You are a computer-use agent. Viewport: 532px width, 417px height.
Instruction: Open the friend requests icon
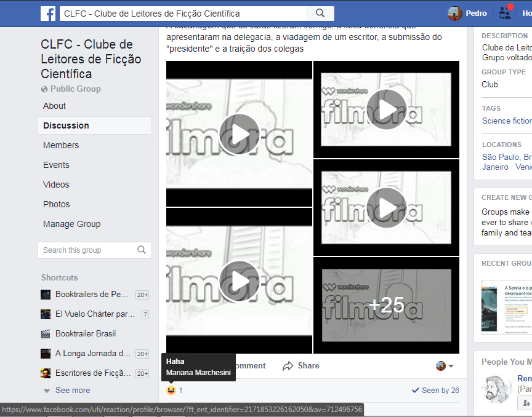[505, 13]
